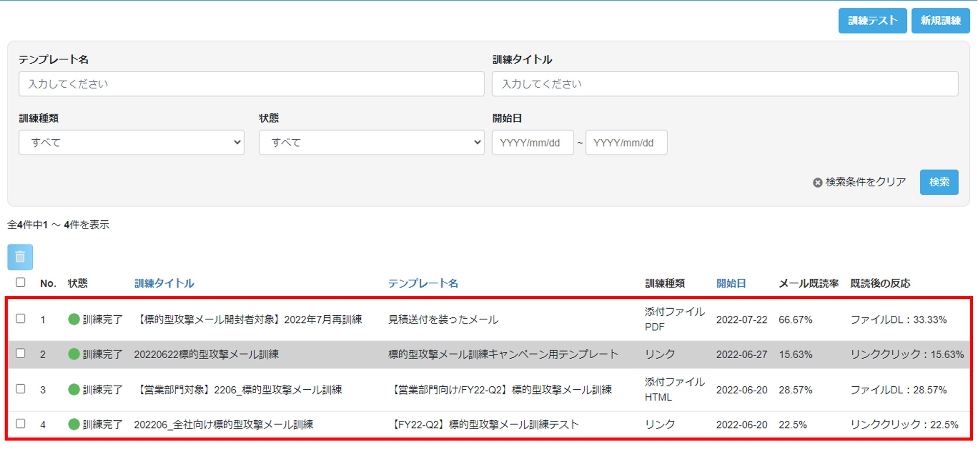The image size is (980, 452).
Task: Focus the 訓練タイトル input field
Action: coord(725,84)
